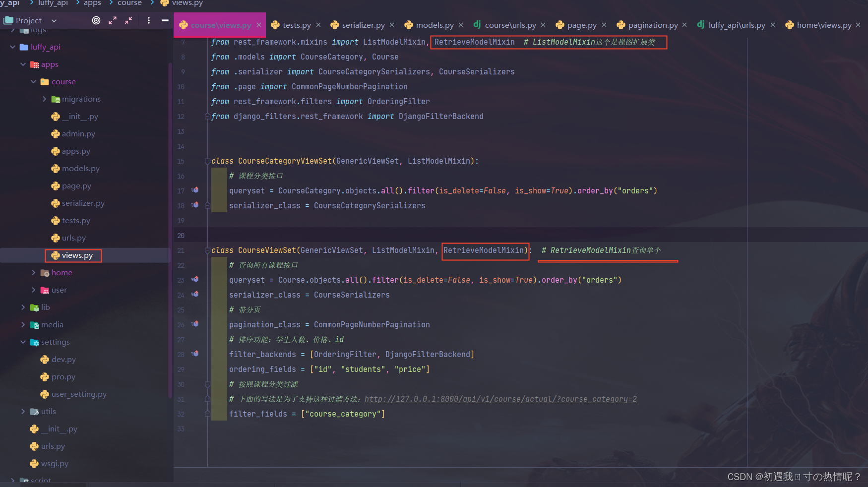Close the course\views.py tab

coord(259,25)
